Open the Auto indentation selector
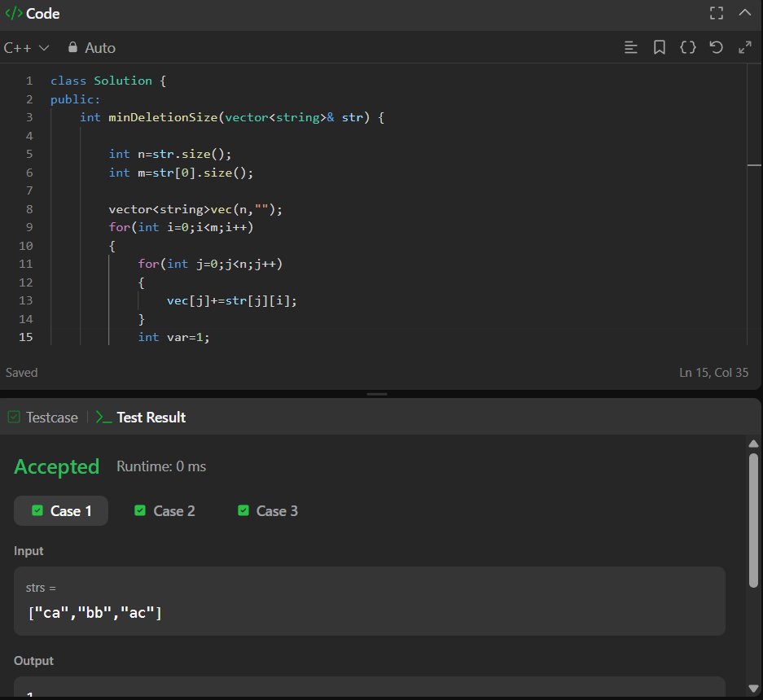 (90, 47)
